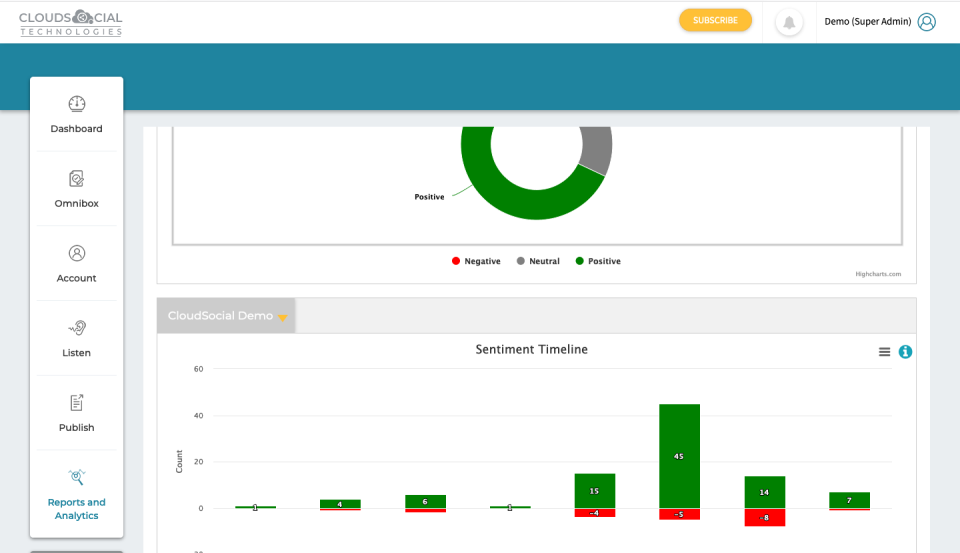The width and height of the screenshot is (960, 553).
Task: Open the Publish section
Action: click(77, 413)
